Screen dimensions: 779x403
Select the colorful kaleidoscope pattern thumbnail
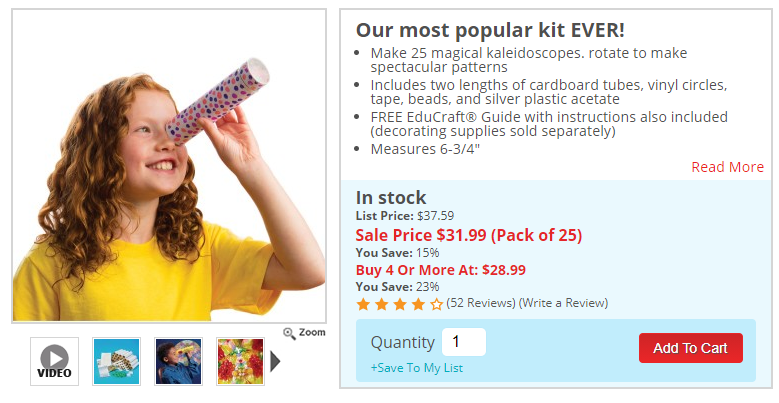coord(240,361)
